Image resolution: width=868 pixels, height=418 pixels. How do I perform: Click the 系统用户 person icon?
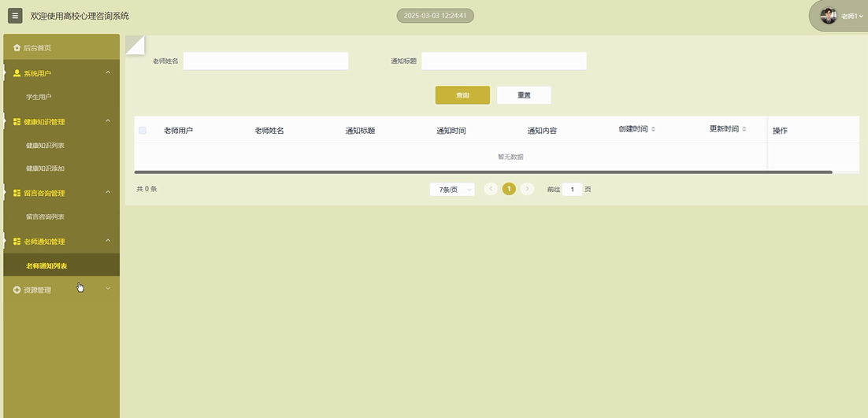tap(17, 73)
